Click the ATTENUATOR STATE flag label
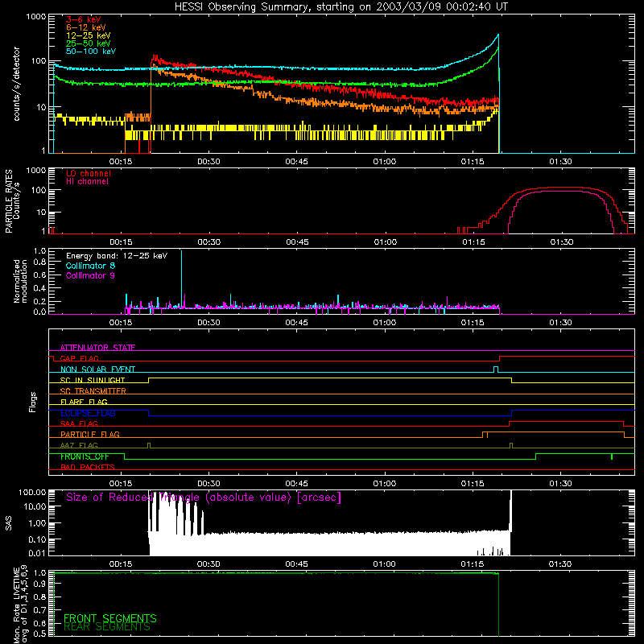This screenshot has width=644, height=644. [97, 348]
